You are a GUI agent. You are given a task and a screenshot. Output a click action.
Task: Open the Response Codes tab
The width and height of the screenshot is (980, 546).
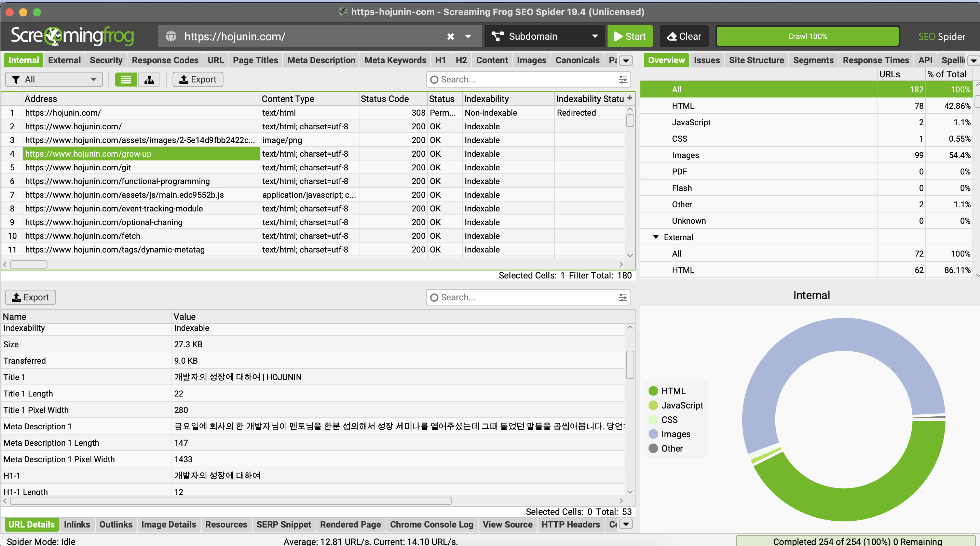click(x=165, y=60)
